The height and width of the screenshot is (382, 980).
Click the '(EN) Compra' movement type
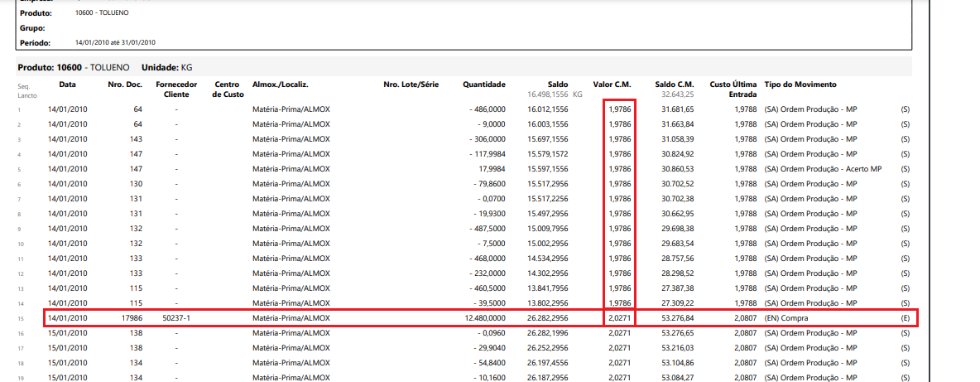coord(785,318)
